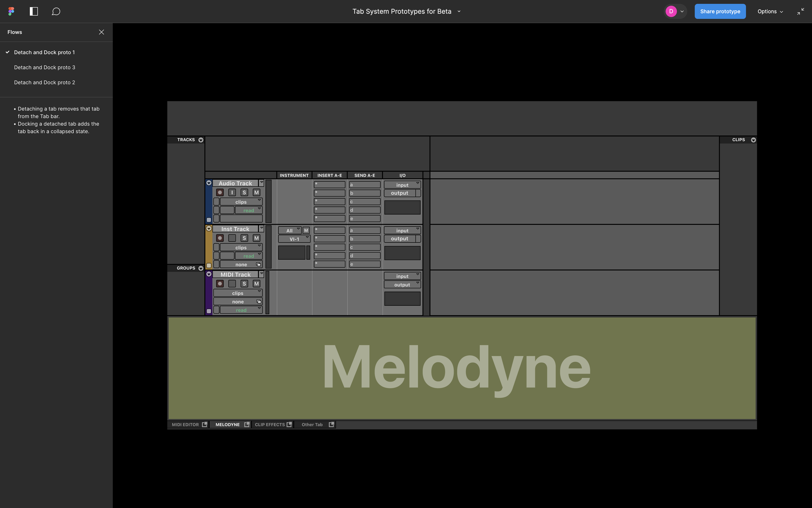This screenshot has height=508, width=812.
Task: Detach CLIP EFFECTS tab via popout icon
Action: pos(289,425)
